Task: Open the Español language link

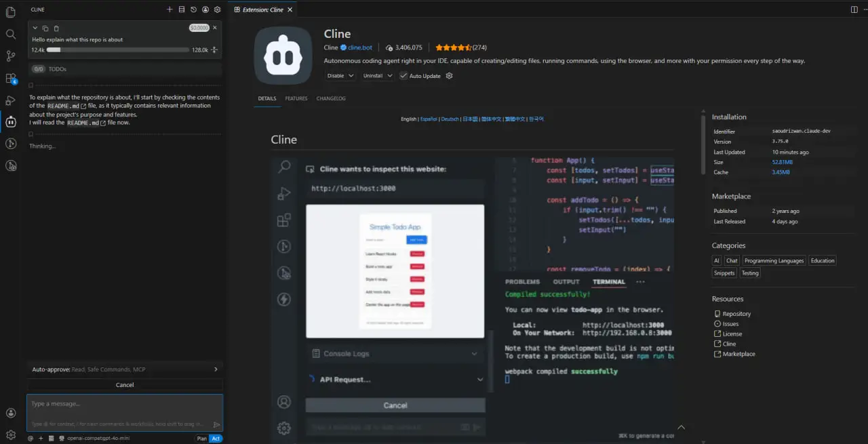Action: (429, 119)
